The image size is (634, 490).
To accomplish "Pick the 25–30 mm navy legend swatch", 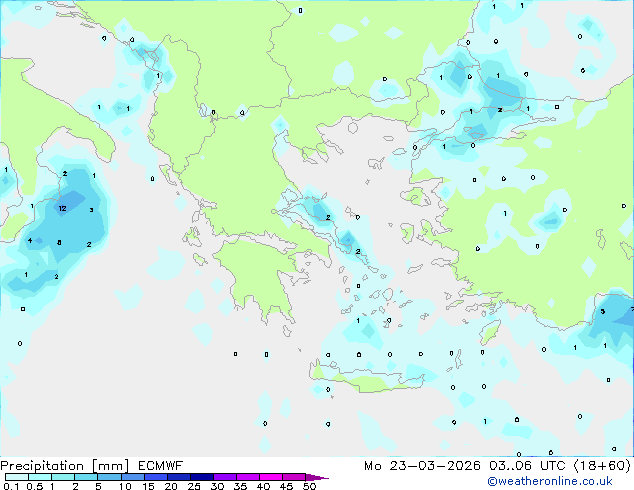I will click(x=201, y=477).
